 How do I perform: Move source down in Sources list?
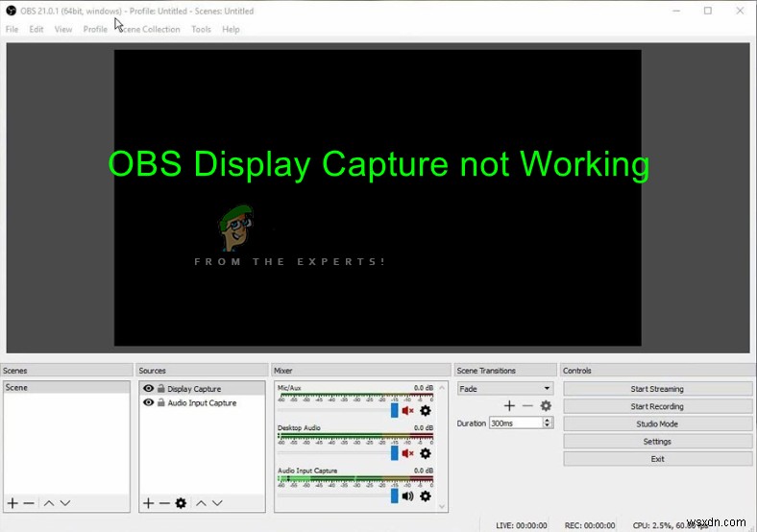(218, 503)
